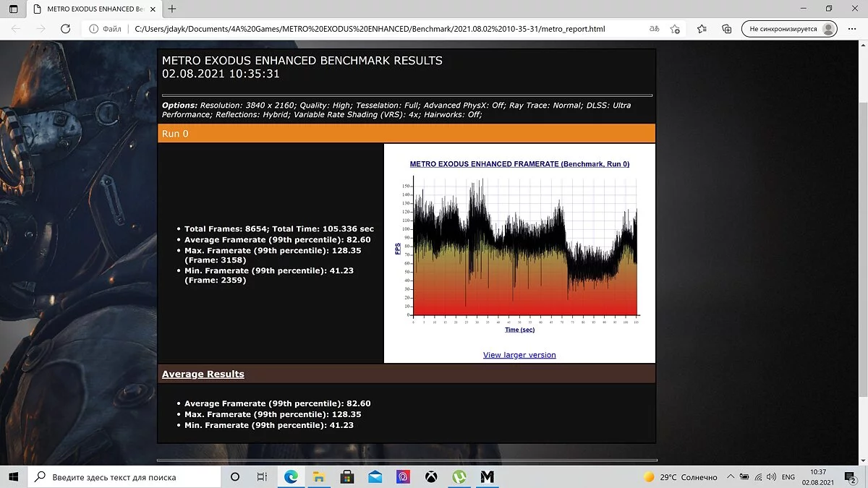This screenshot has width=868, height=488.
Task: Add this page to favorites
Action: click(x=675, y=29)
